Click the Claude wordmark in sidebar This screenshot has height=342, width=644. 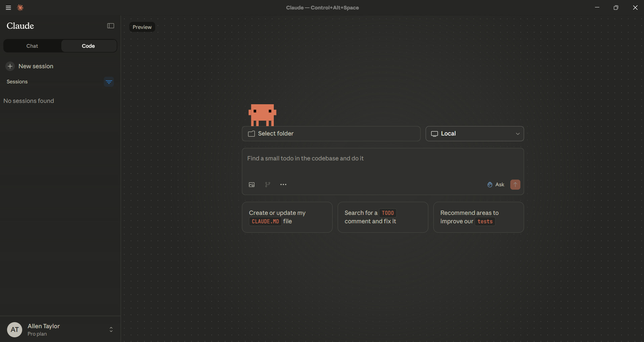click(20, 26)
